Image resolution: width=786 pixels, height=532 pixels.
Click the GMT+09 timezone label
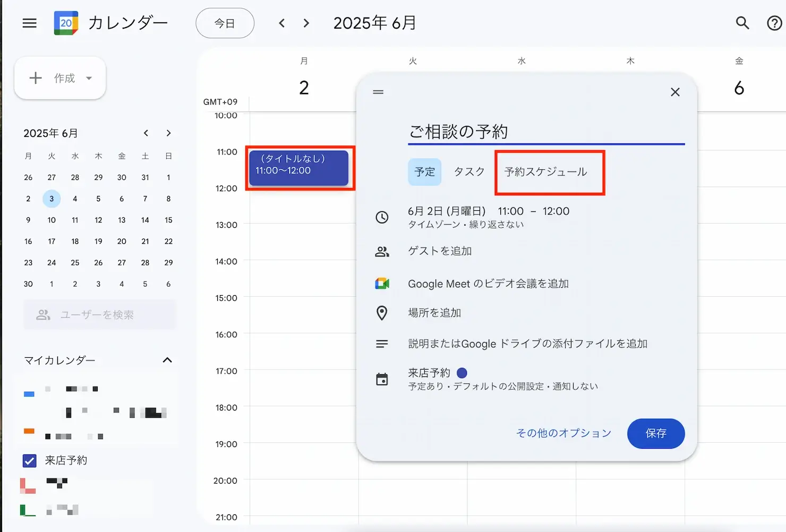pos(220,102)
